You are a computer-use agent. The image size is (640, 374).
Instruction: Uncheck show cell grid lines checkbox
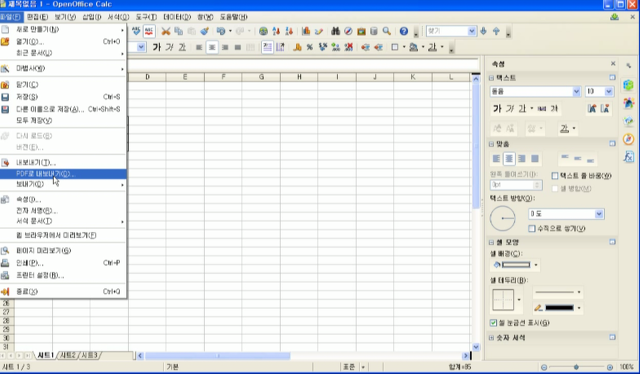493,323
